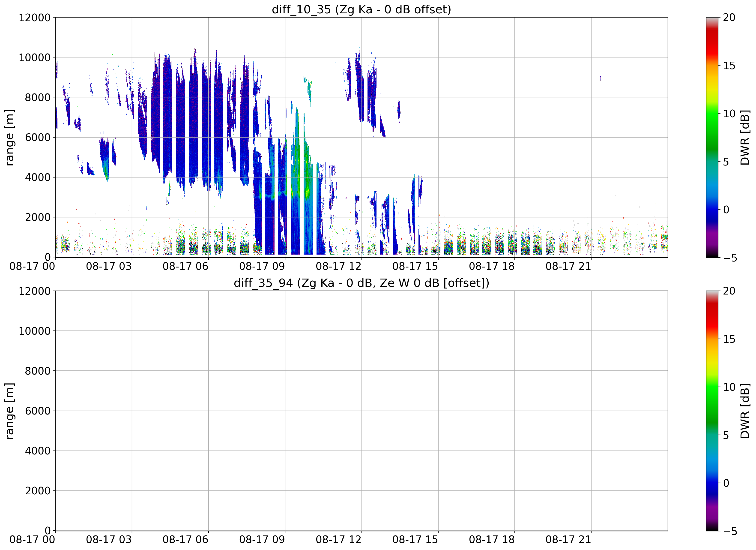
Task: Click the bottom colorbar's 'DWR [dB]' label
Action: pos(745,411)
